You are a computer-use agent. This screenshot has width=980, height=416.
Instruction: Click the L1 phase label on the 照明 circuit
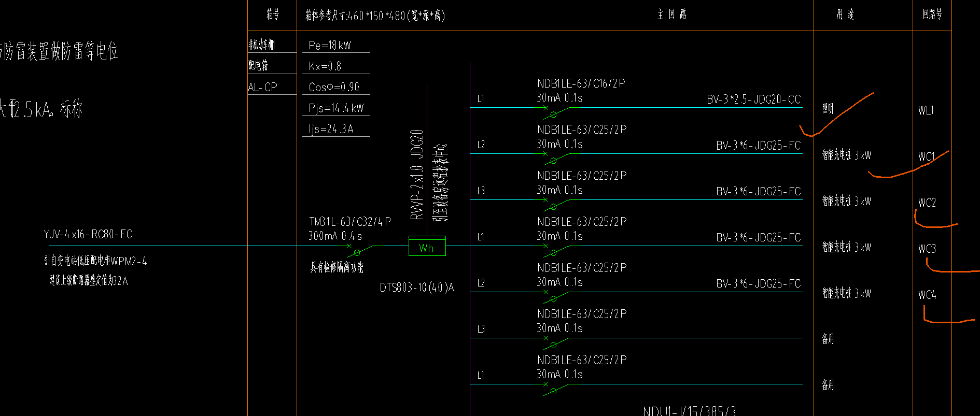pos(481,98)
